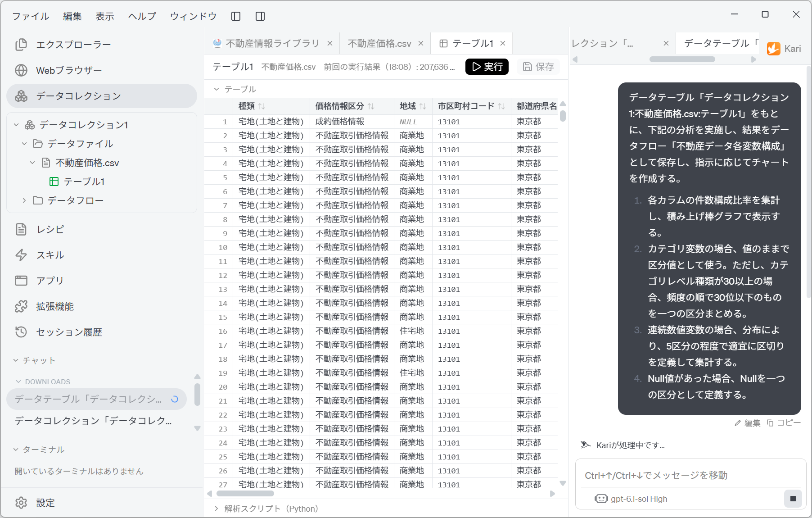Collapse the チャット section
The height and width of the screenshot is (518, 812).
click(16, 360)
